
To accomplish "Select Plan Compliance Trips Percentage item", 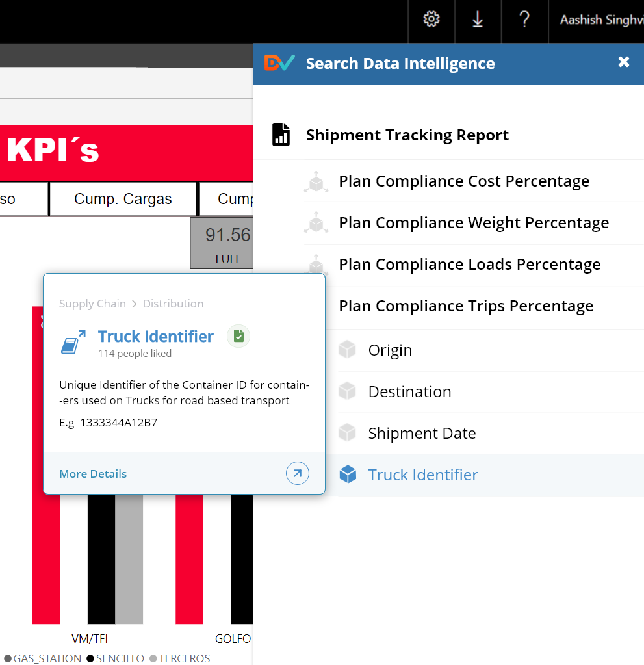I will pyautogui.click(x=465, y=306).
